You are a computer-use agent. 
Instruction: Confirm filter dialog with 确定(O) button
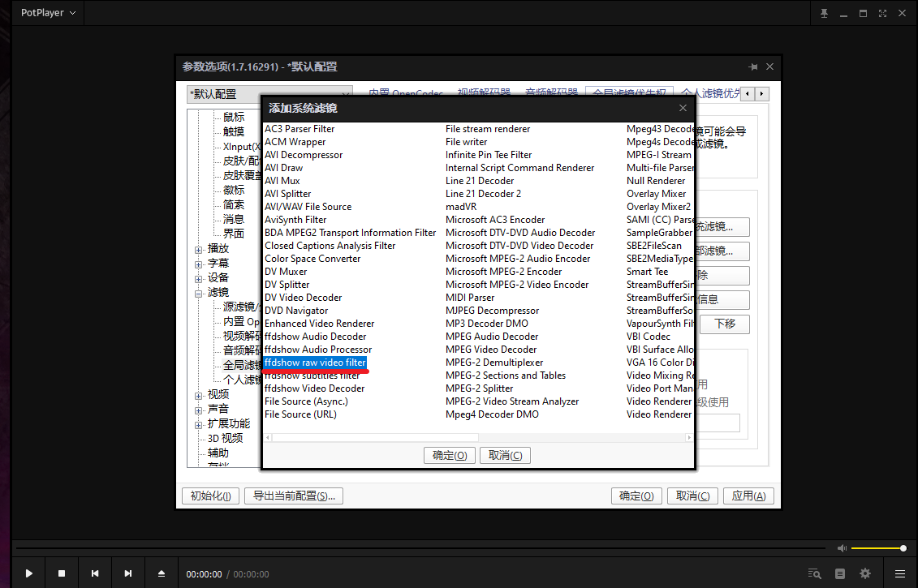click(449, 455)
